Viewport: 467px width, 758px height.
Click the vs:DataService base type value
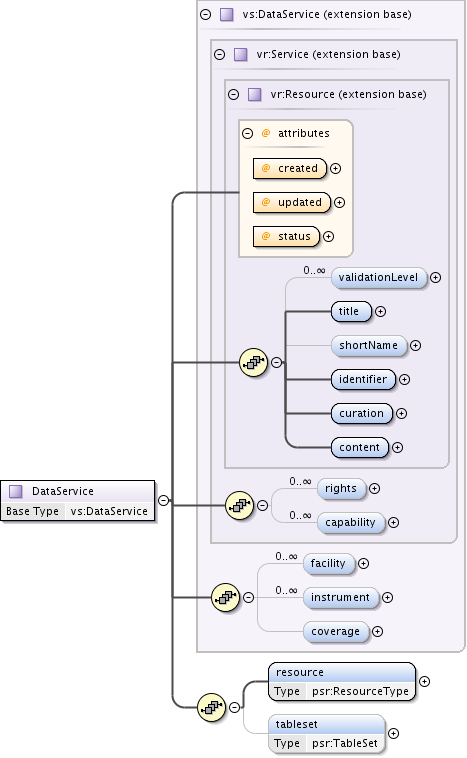(109, 511)
